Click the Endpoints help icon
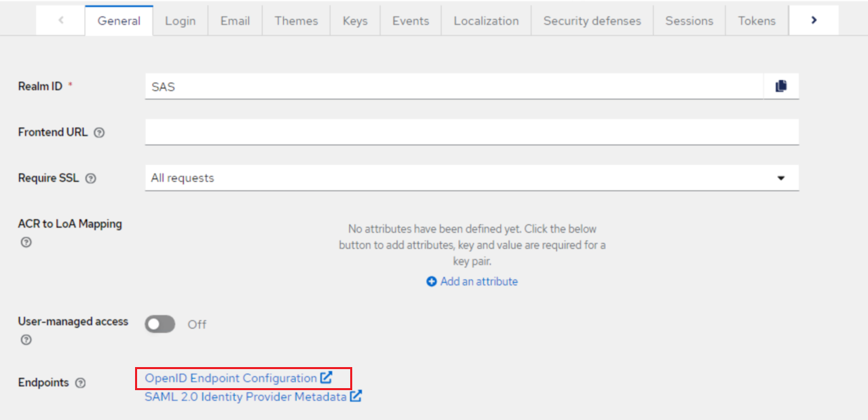The image size is (868, 420). tap(81, 383)
